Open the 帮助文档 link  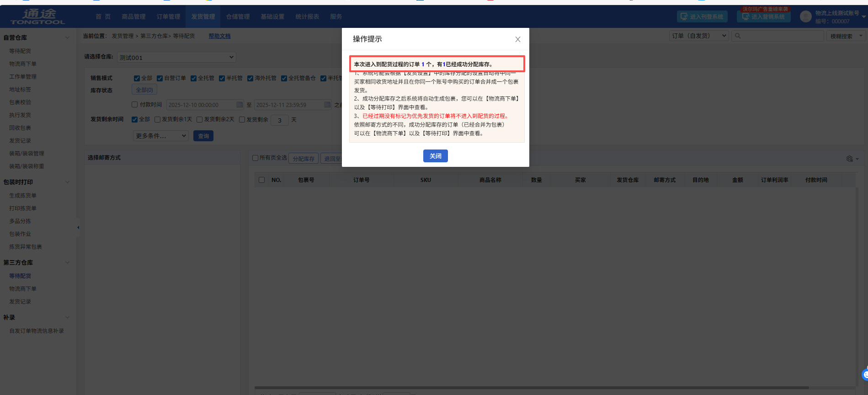coord(219,36)
